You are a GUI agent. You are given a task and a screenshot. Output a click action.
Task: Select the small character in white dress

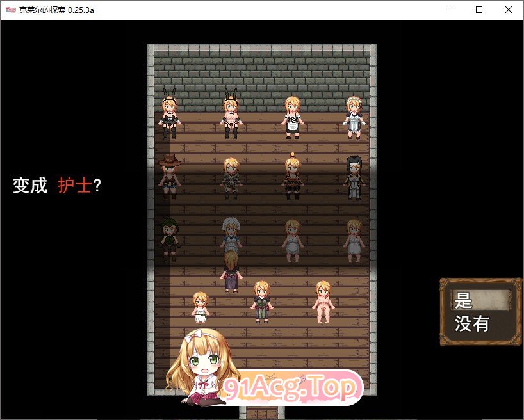201,307
